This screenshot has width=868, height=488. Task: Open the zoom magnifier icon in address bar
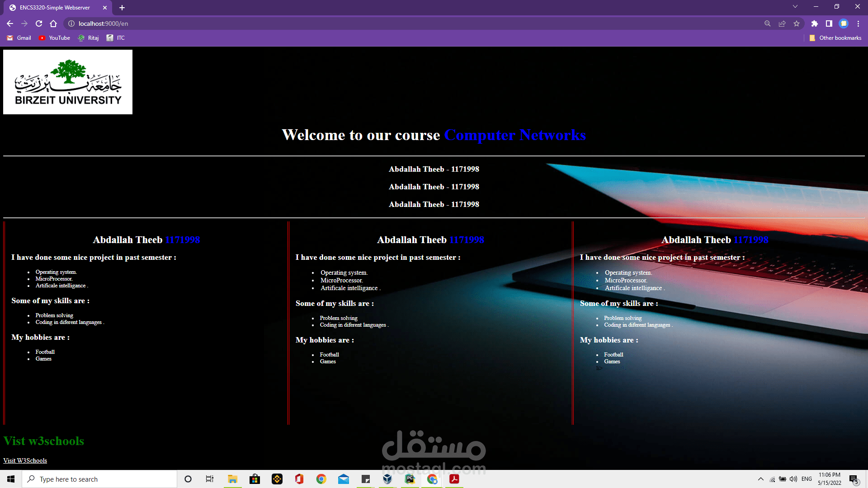pos(767,23)
